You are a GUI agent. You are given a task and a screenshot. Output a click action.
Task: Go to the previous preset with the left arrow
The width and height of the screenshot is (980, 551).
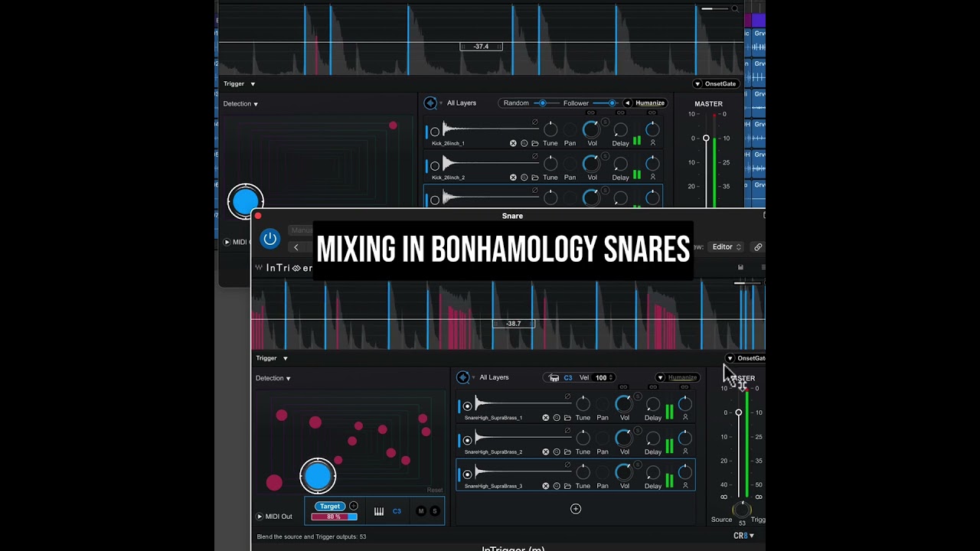(296, 247)
